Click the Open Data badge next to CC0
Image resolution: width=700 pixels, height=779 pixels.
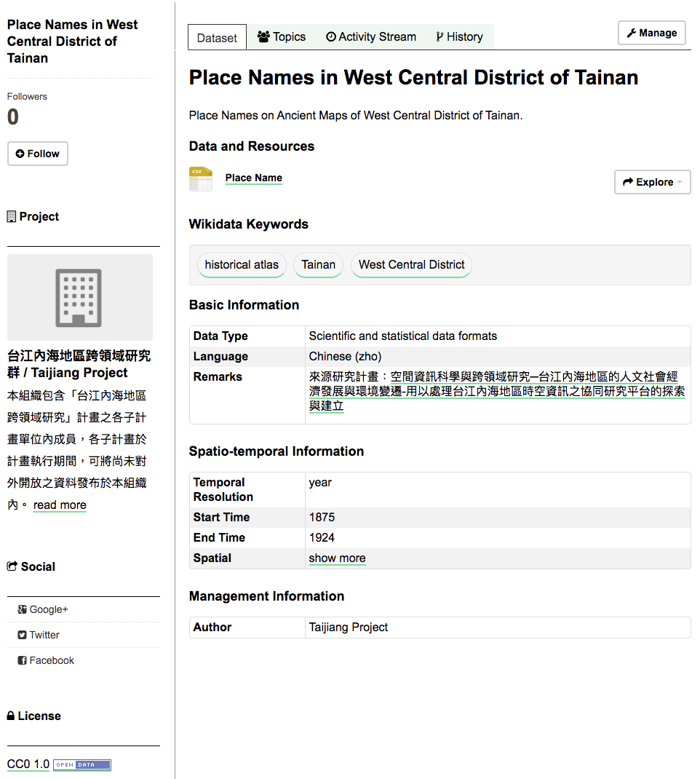click(82, 764)
